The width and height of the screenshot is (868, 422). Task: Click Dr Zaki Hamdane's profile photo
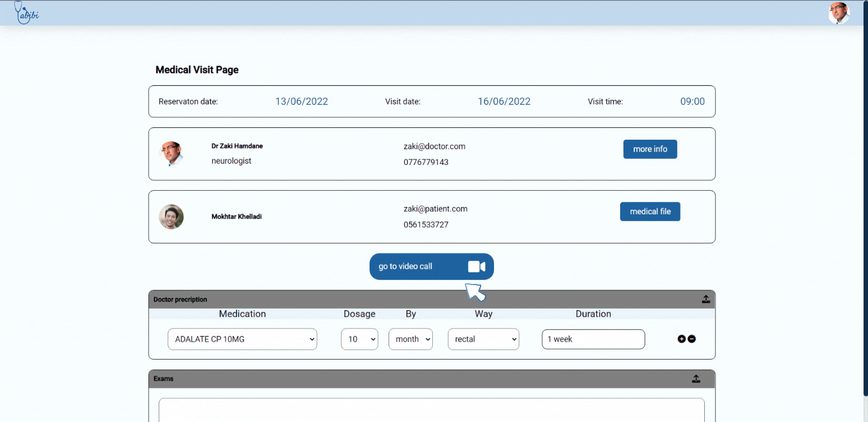point(171,153)
